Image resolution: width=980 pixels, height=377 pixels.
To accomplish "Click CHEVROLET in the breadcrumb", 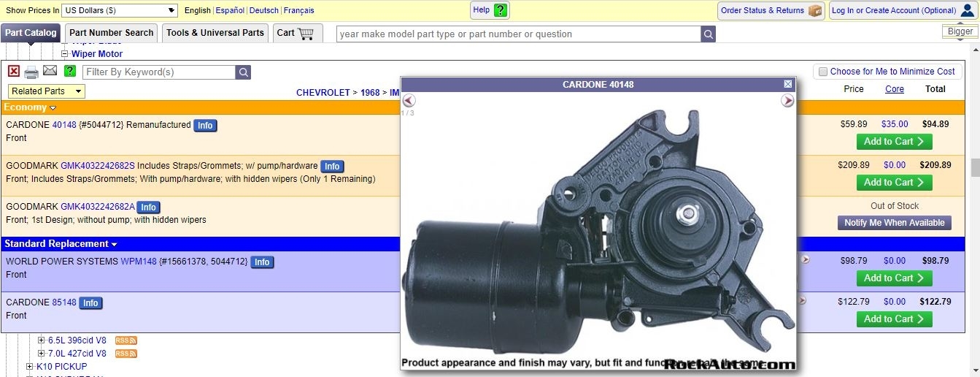I will [323, 93].
